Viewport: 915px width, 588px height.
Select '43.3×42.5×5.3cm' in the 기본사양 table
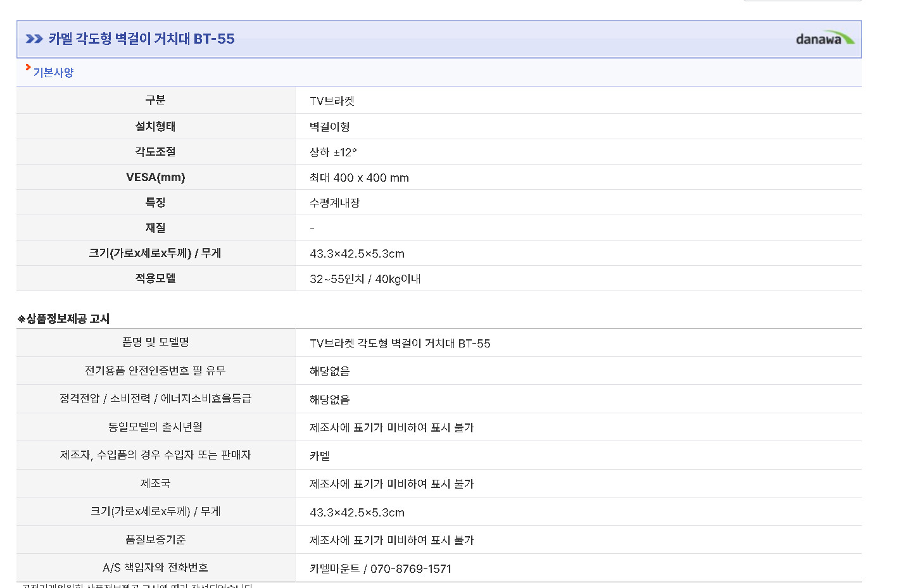point(357,253)
